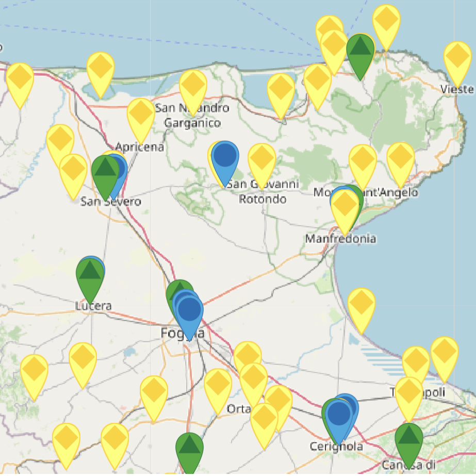This screenshot has width=476, height=476.
Task: Click the yellow diamond marker at Vieste
Action: (x=457, y=58)
